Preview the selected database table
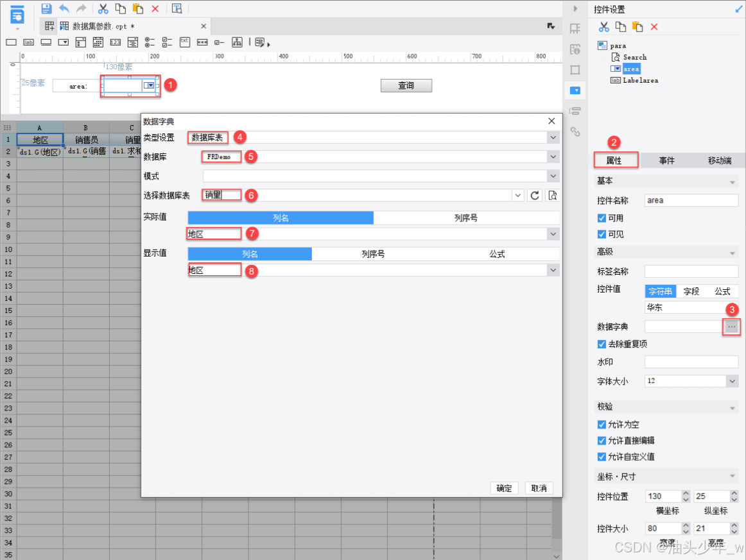 pyautogui.click(x=552, y=196)
